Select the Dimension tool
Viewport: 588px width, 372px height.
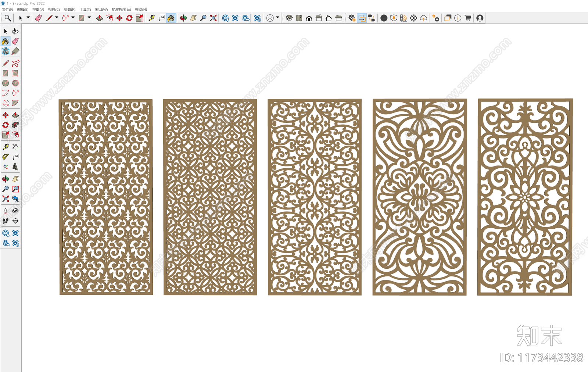pos(15,147)
